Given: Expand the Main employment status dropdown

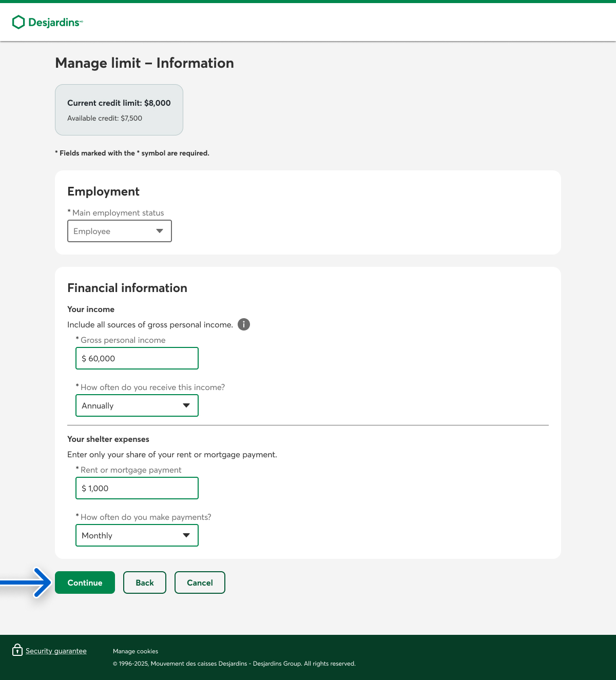Looking at the screenshot, I should pos(119,231).
